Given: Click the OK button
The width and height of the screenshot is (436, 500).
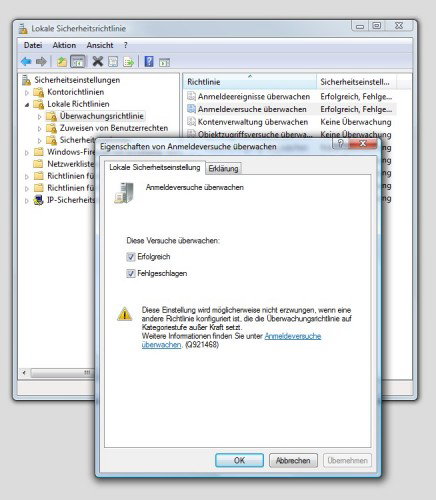Looking at the screenshot, I should pos(239,460).
